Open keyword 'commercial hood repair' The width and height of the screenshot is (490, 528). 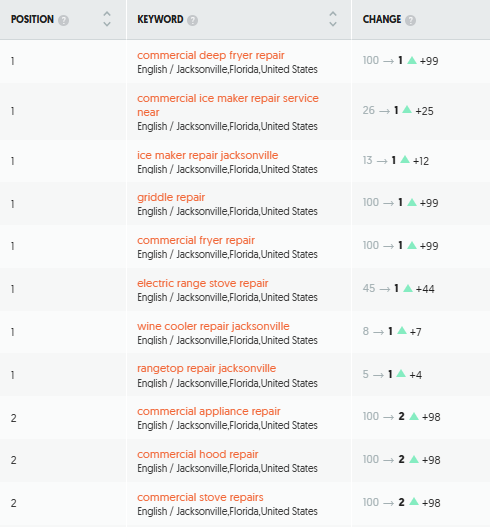[198, 454]
